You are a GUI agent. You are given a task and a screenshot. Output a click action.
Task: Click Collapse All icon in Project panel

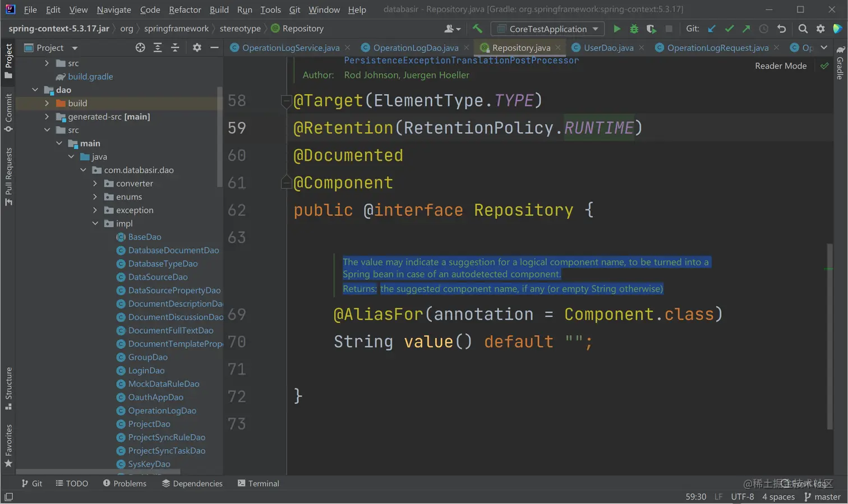[x=175, y=48]
